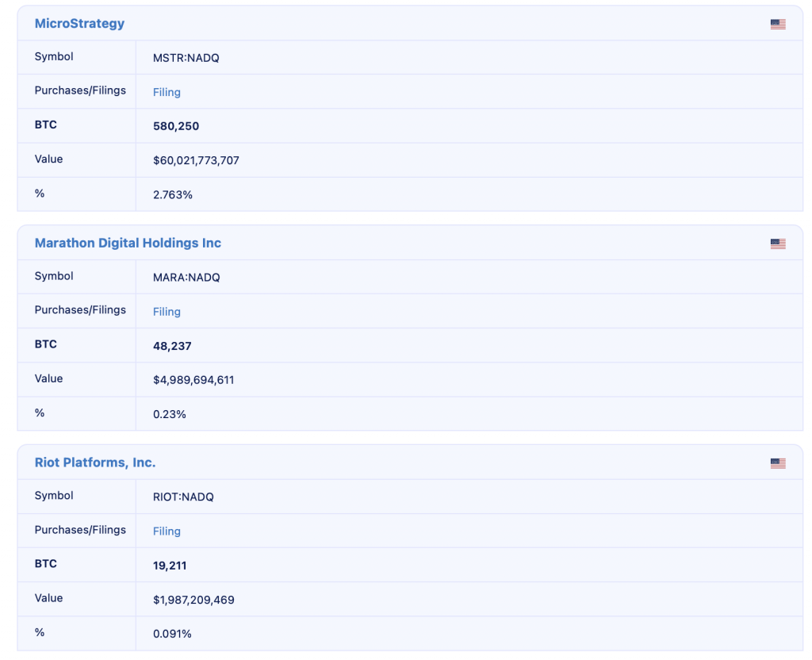Click Purchases/Filings label in MicroStrategy table
Image resolution: width=812 pixels, height=660 pixels.
80,90
